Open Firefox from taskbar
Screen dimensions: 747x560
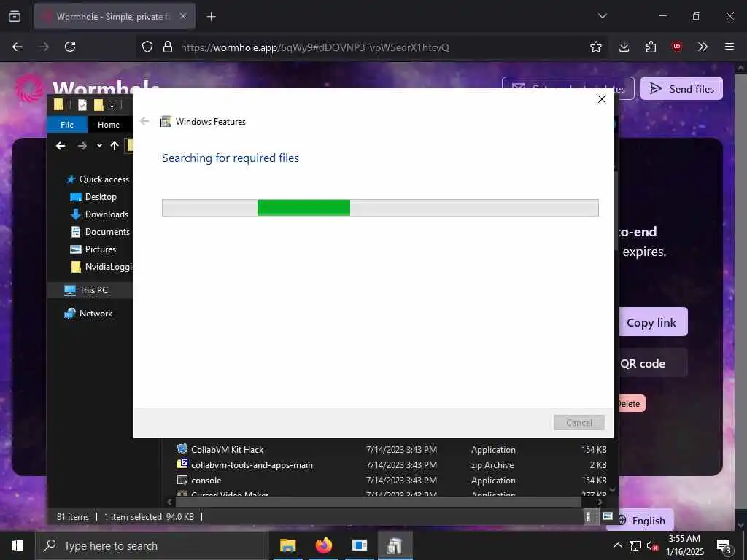(323, 545)
